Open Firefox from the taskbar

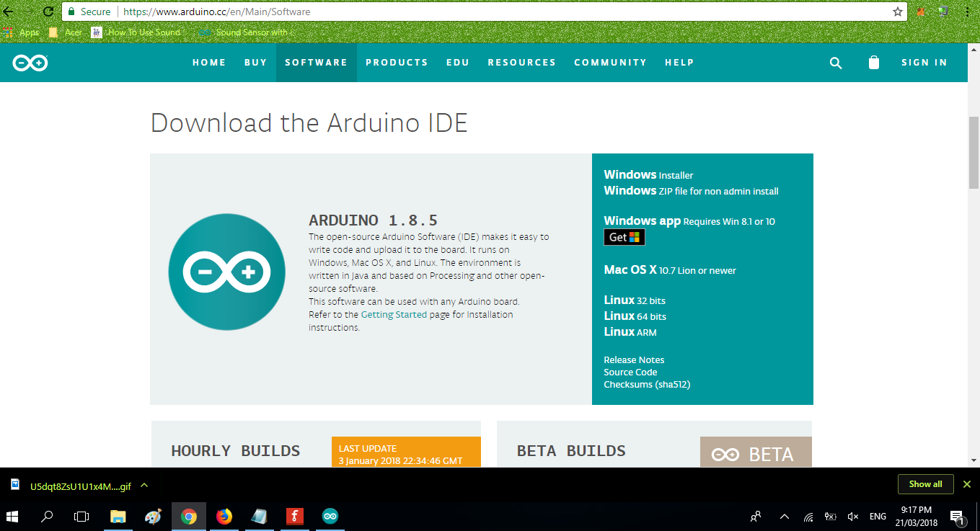[x=224, y=516]
